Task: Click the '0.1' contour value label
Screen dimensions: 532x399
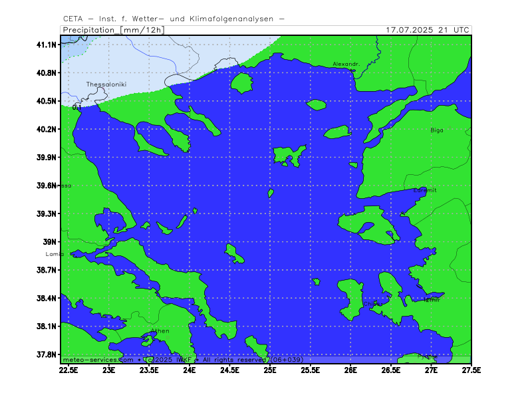Action: [x=76, y=108]
